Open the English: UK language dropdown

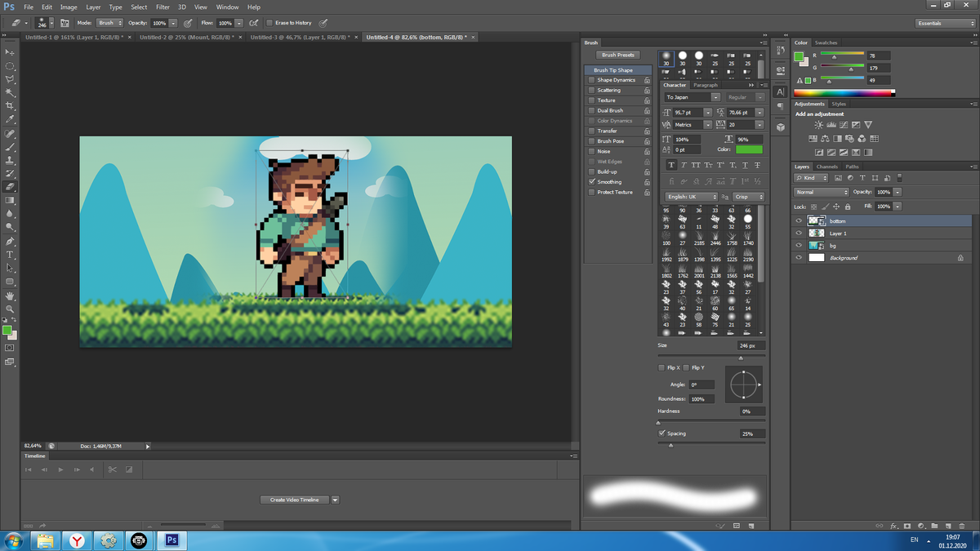(692, 197)
